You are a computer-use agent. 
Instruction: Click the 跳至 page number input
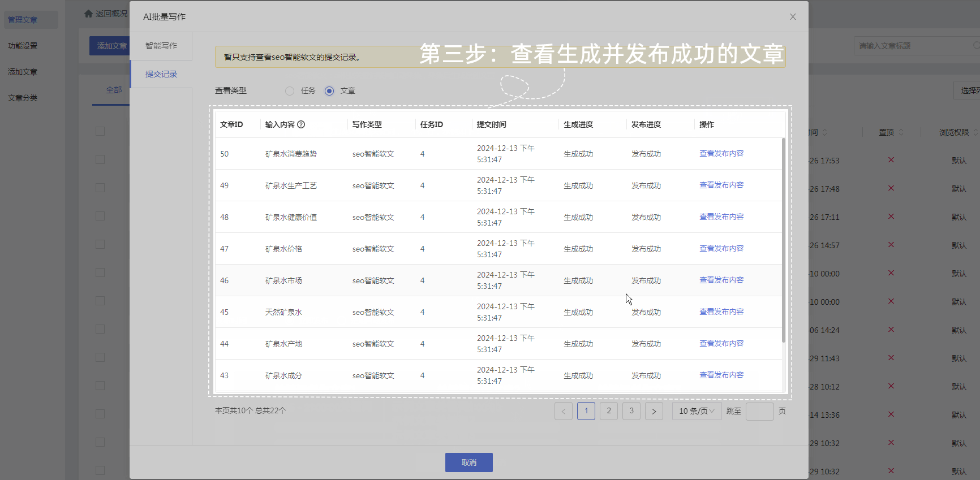click(x=760, y=411)
